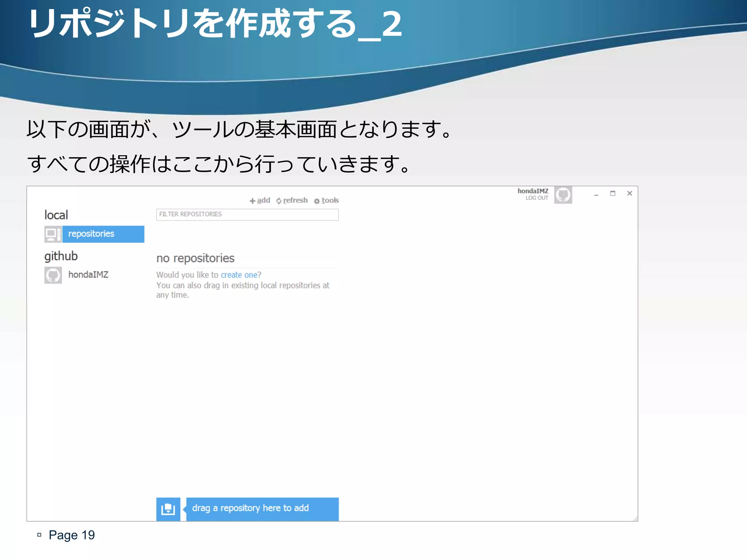Refresh the repository list
Image resolution: width=747 pixels, height=560 pixels.
(x=292, y=201)
